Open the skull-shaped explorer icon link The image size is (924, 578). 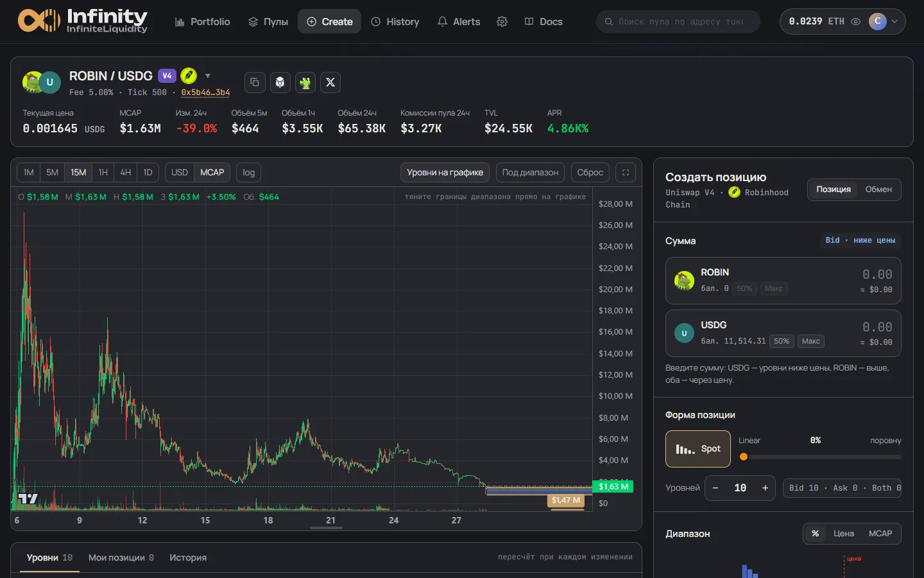[x=280, y=82]
